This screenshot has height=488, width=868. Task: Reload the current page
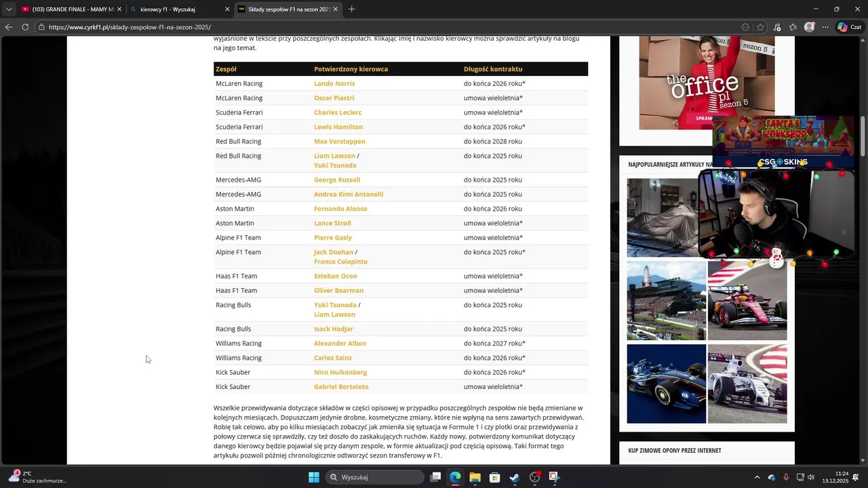pyautogui.click(x=25, y=27)
